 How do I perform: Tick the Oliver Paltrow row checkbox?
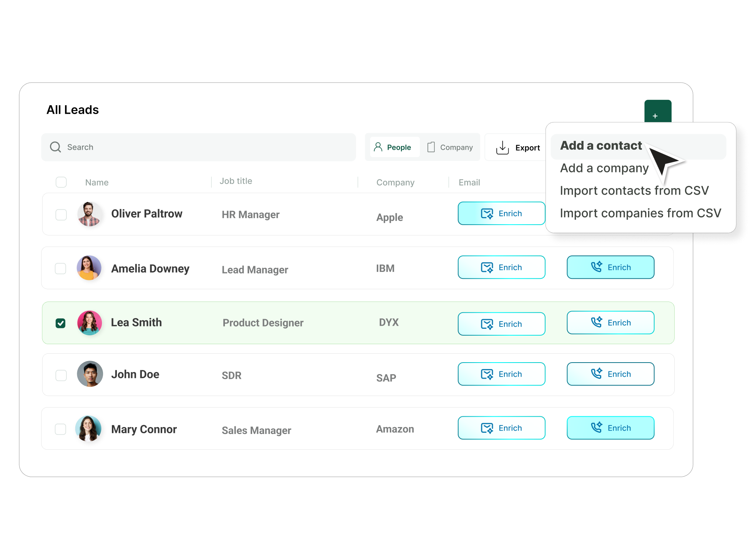pos(61,215)
